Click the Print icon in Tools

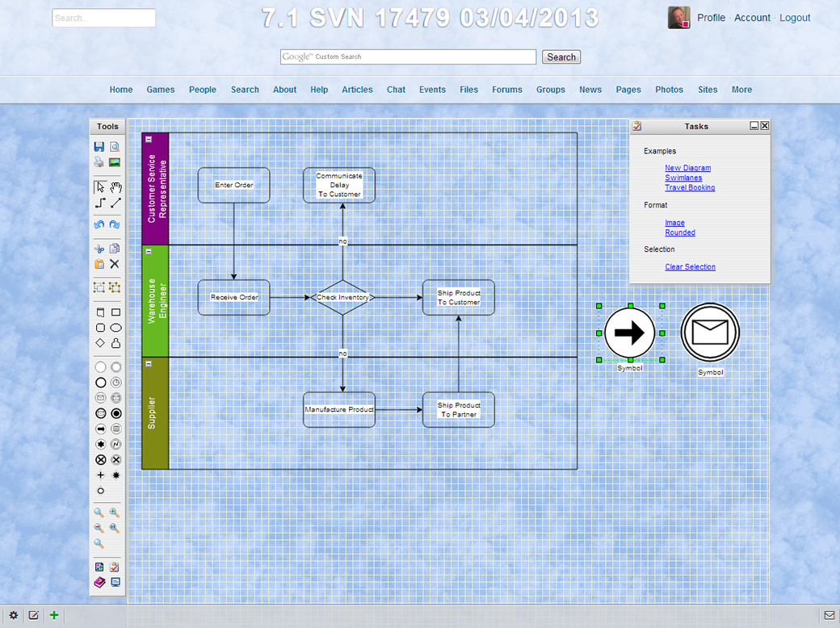tap(99, 162)
